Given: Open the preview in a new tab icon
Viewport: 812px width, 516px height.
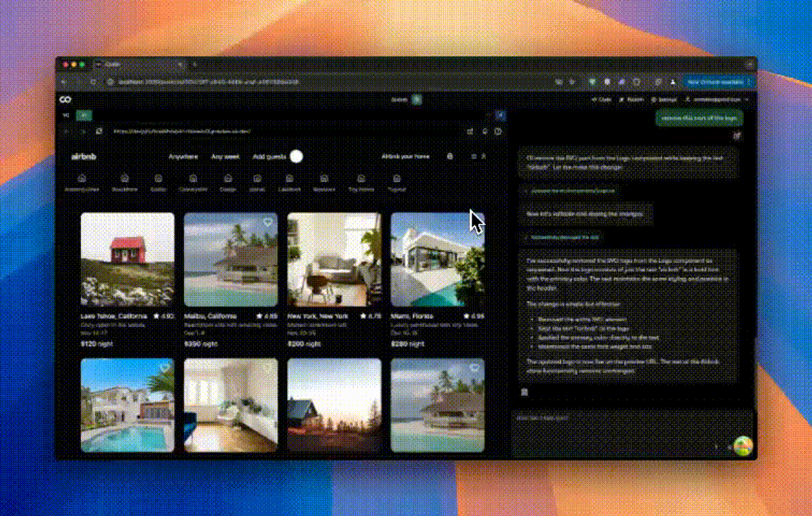Looking at the screenshot, I should pyautogui.click(x=470, y=131).
